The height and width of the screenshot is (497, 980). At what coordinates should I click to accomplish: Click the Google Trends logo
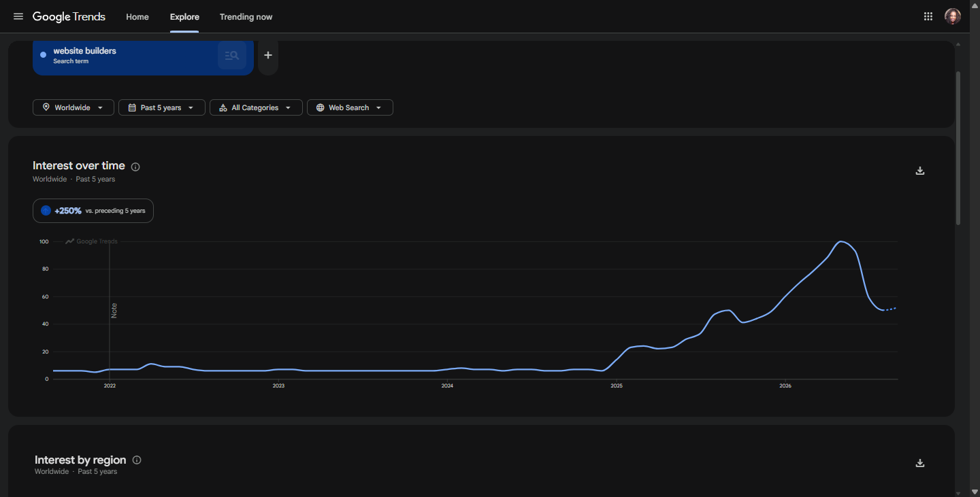point(69,16)
